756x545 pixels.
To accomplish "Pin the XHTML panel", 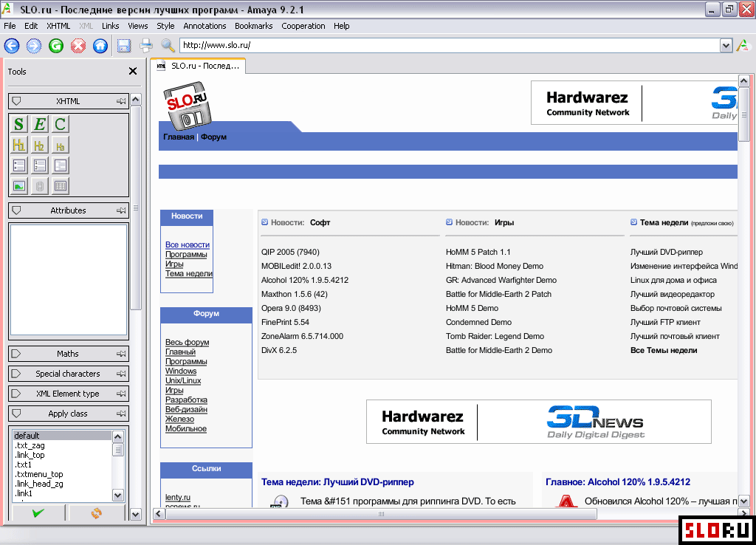I will click(x=121, y=101).
